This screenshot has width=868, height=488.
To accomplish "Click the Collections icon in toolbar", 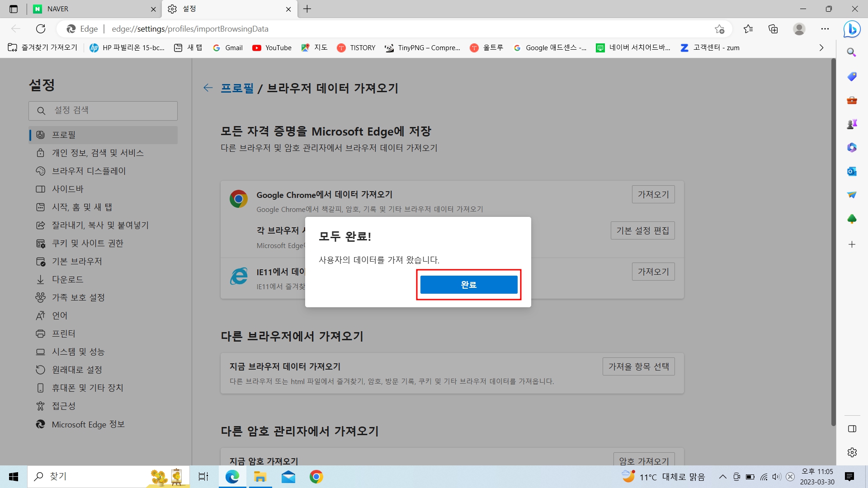I will (x=773, y=29).
